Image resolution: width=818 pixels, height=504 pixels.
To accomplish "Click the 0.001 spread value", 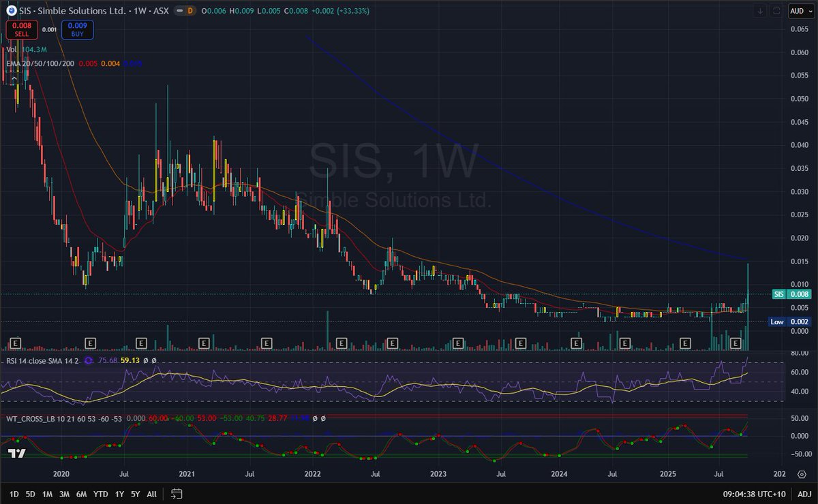I will coord(48,29).
